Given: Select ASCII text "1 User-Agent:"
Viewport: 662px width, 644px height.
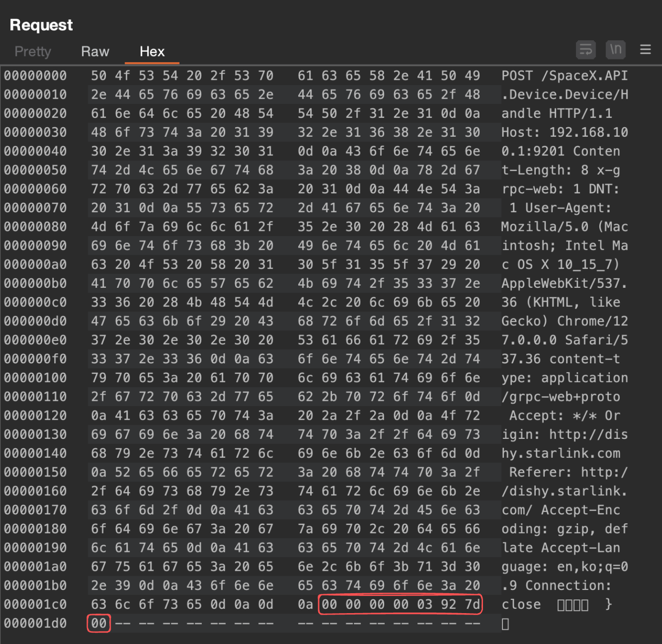Looking at the screenshot, I should (561, 208).
